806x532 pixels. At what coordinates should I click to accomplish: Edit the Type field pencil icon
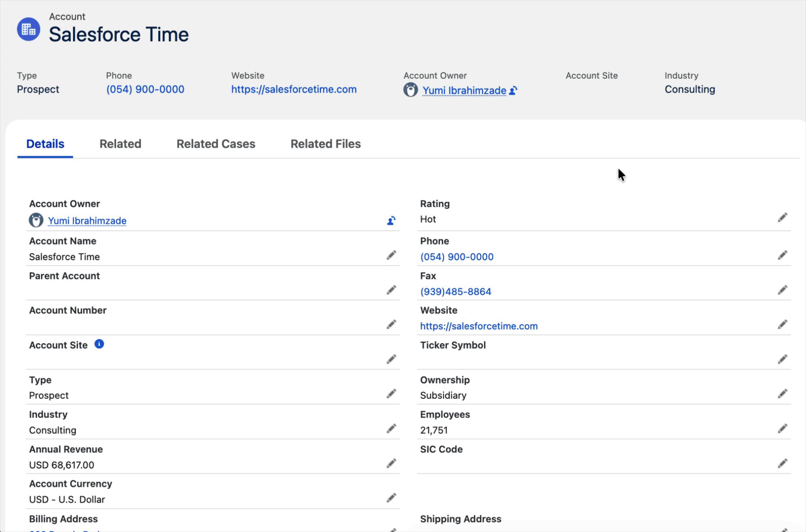point(391,394)
